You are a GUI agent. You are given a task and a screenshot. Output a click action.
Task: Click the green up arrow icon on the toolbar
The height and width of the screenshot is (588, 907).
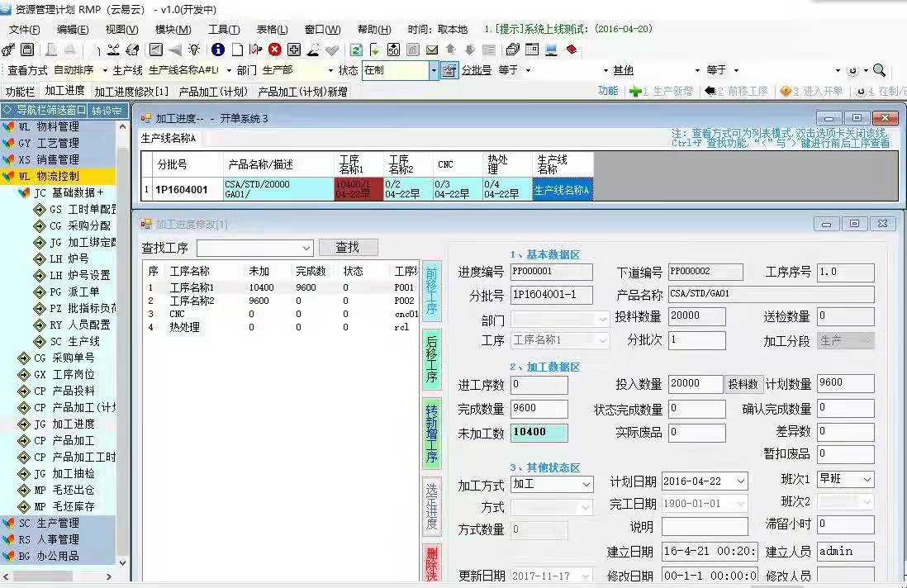tap(450, 50)
